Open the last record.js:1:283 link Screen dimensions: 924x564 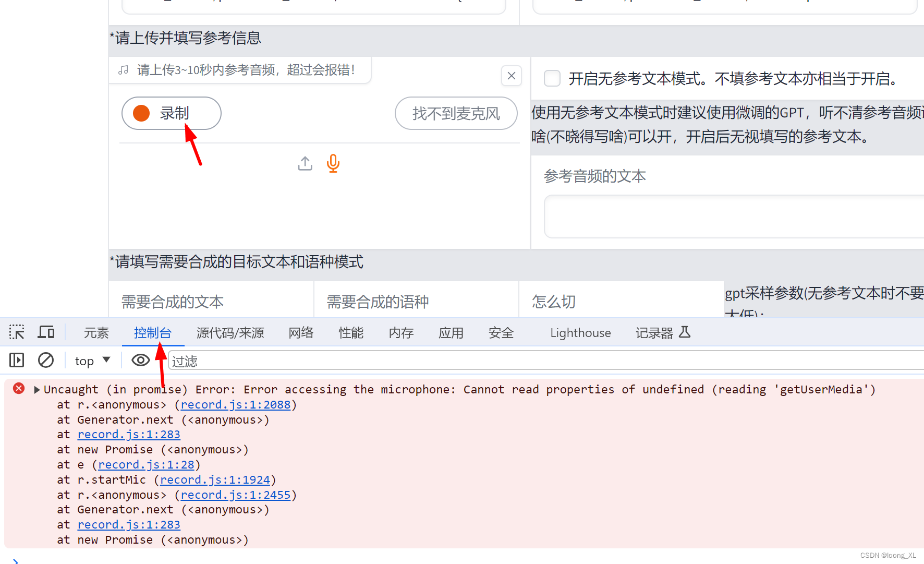tap(129, 525)
